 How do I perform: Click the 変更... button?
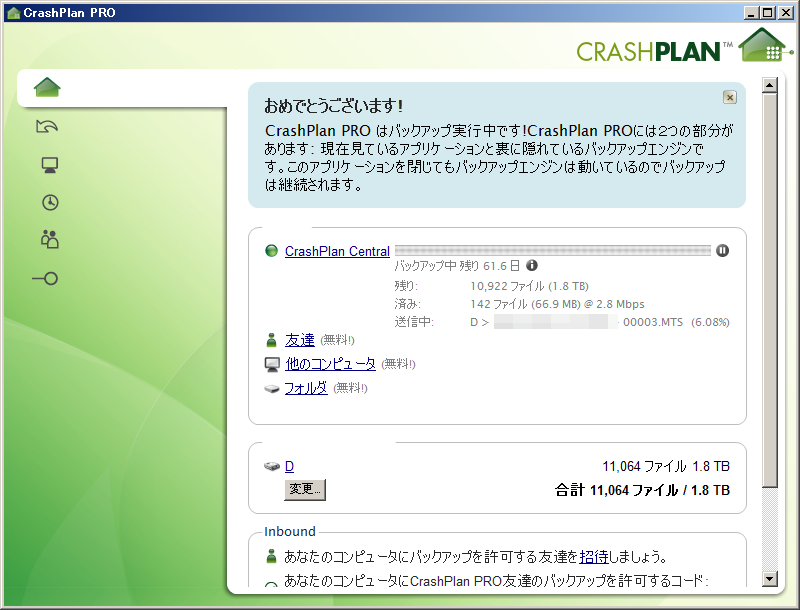pos(305,489)
